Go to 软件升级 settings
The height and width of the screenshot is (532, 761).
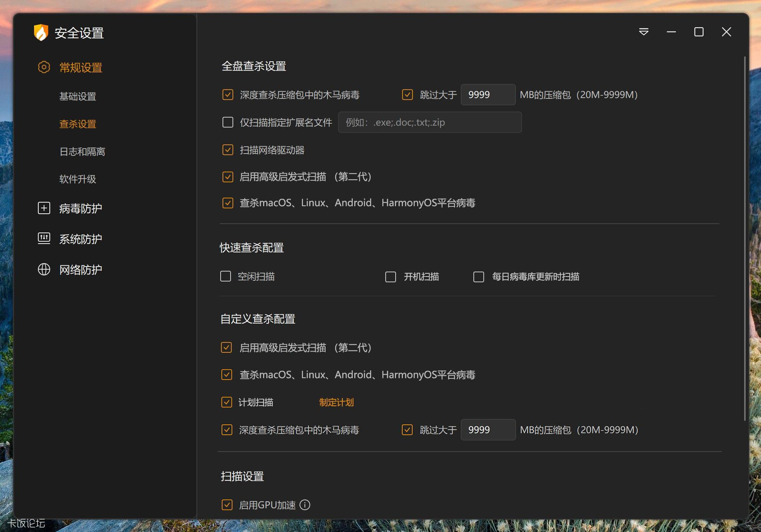point(77,179)
